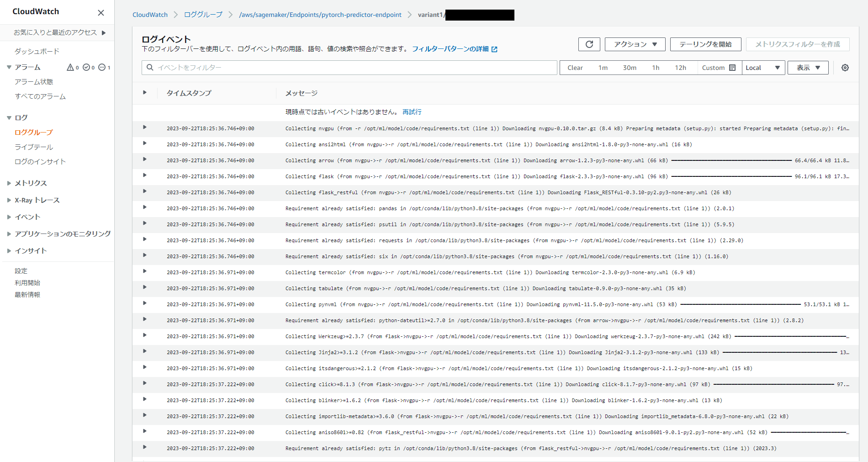Screen dimensions: 868x462
Task: Open フィルターパターンの詳細 external link icon
Action: (495, 49)
